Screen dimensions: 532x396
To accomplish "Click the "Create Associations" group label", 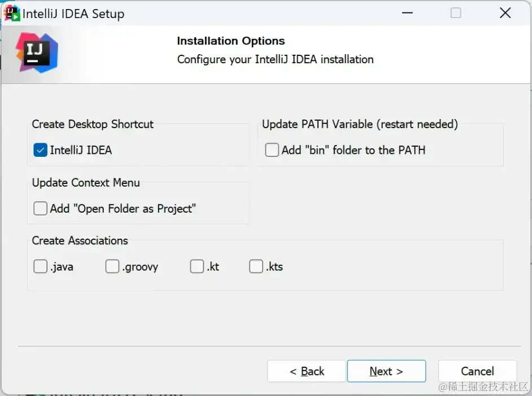I will (80, 240).
